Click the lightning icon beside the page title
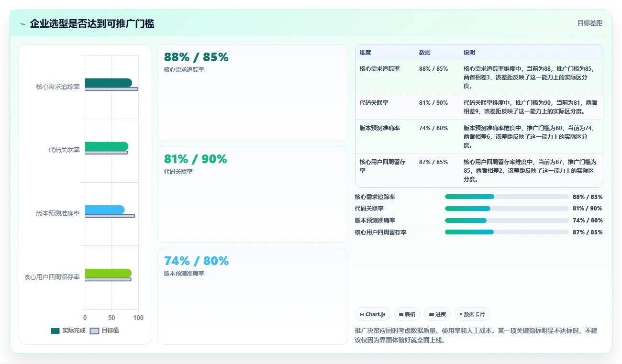This screenshot has height=364, width=622. pos(22,24)
